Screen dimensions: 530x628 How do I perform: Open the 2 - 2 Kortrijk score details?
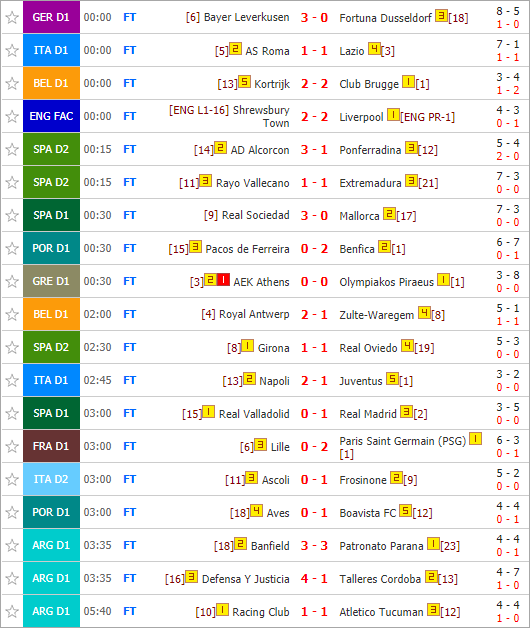click(314, 83)
